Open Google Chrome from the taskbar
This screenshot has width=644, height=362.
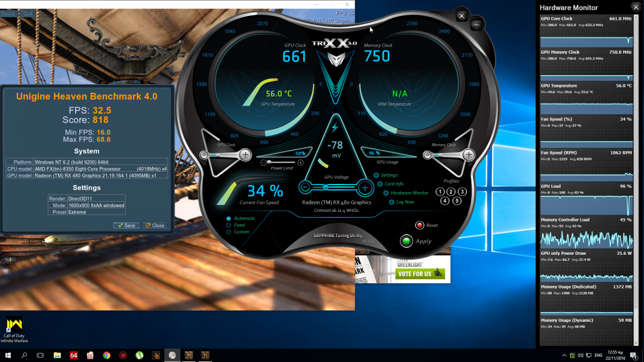pyautogui.click(x=107, y=355)
